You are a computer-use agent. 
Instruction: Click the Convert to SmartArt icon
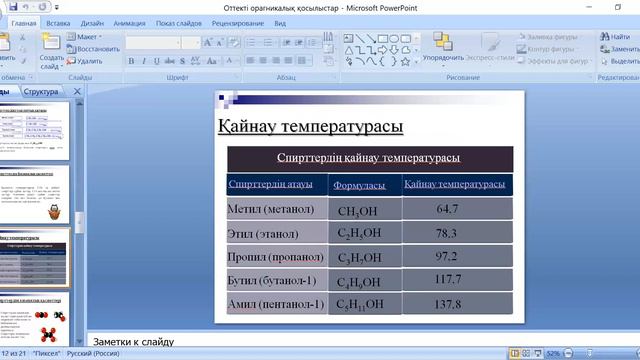pyautogui.click(x=329, y=61)
